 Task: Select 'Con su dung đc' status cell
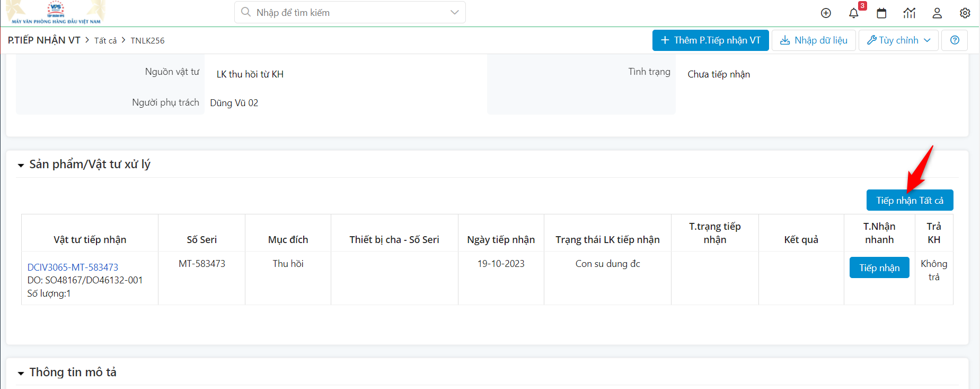[x=607, y=264]
